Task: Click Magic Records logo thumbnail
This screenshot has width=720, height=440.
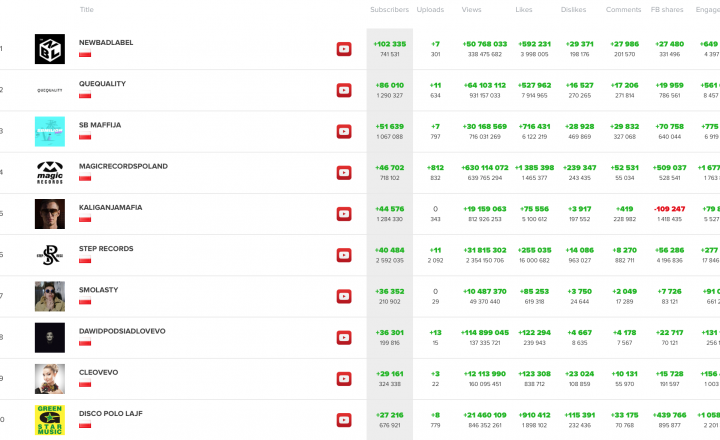Action: [x=50, y=172]
